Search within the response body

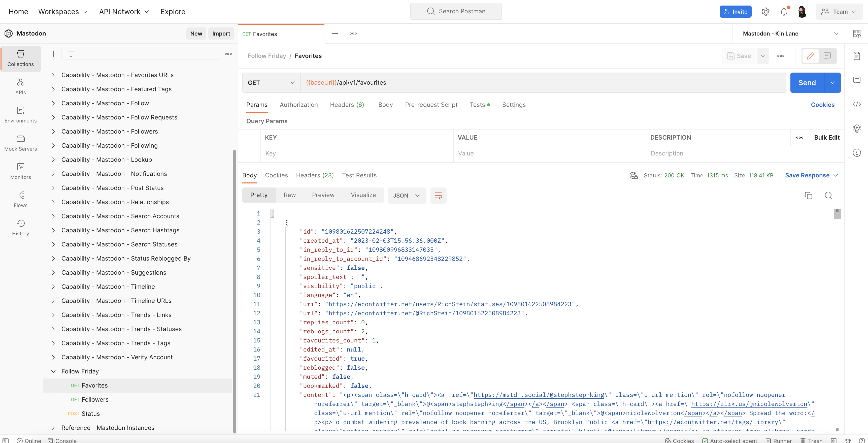[828, 196]
